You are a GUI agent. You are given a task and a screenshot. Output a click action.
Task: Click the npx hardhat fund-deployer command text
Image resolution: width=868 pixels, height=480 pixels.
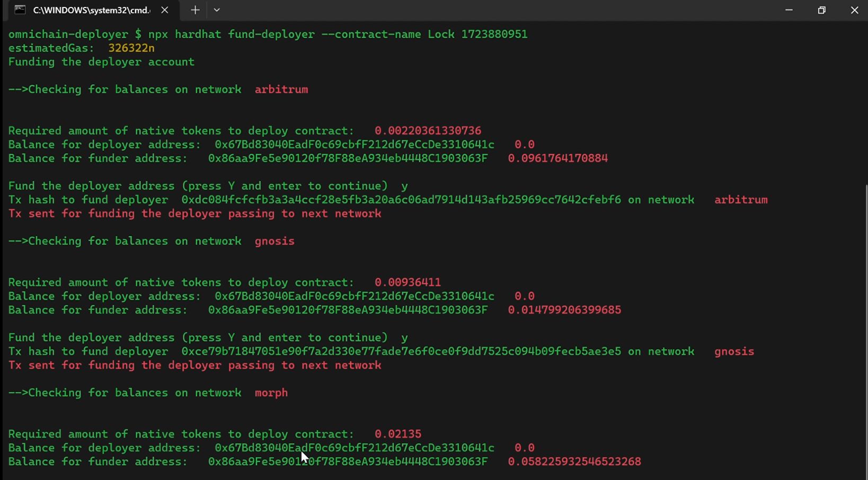point(338,34)
